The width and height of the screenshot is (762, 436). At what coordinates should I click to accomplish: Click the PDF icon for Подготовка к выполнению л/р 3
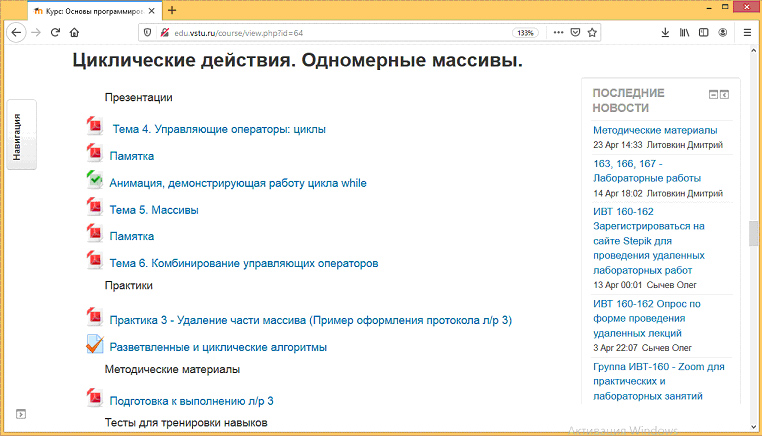point(94,399)
